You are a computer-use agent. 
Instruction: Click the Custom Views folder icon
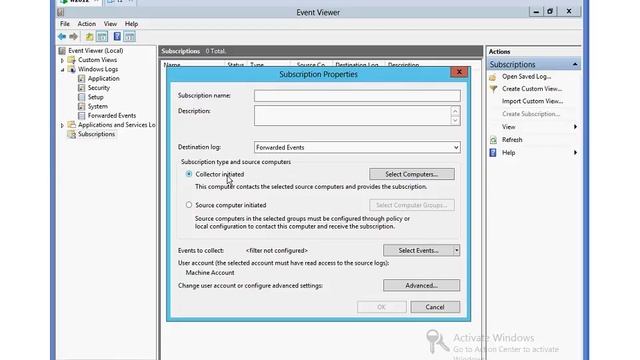pos(71,60)
